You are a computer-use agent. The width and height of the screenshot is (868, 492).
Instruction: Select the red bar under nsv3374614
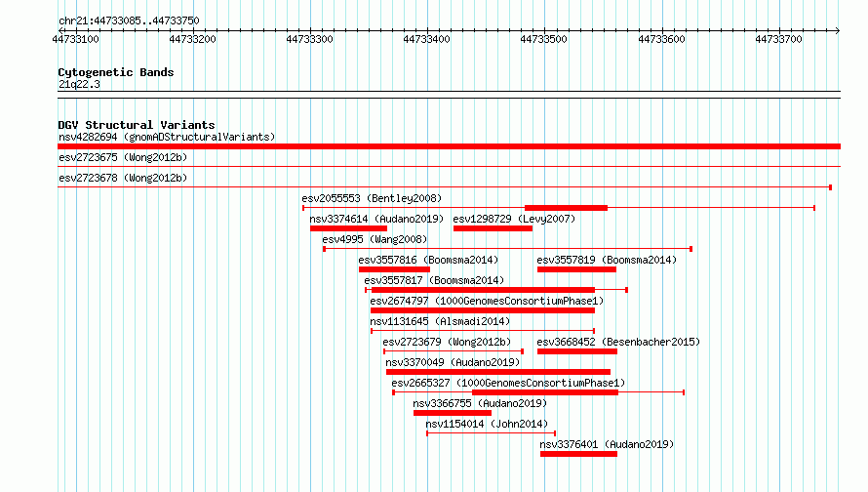(348, 228)
